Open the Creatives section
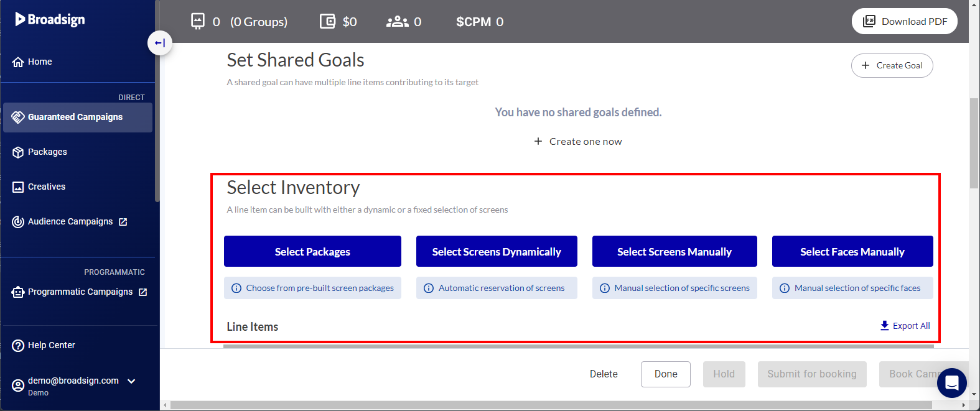The image size is (980, 411). coord(47,187)
